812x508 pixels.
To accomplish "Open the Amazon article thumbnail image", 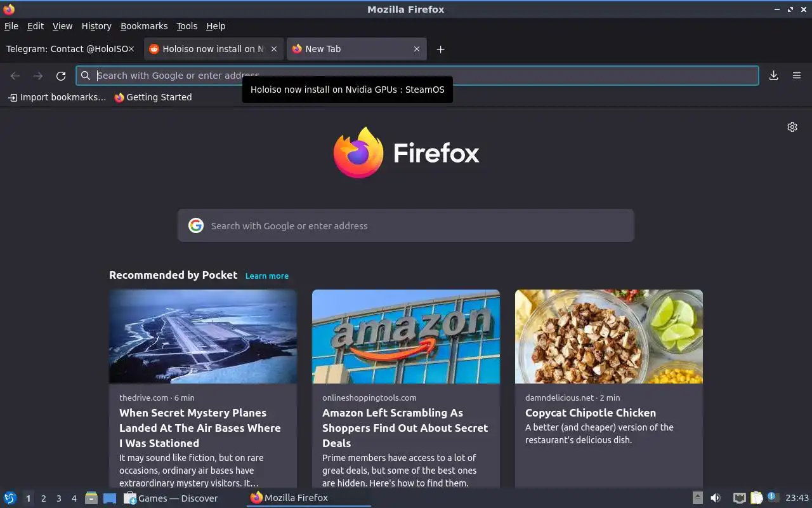I will pyautogui.click(x=406, y=337).
